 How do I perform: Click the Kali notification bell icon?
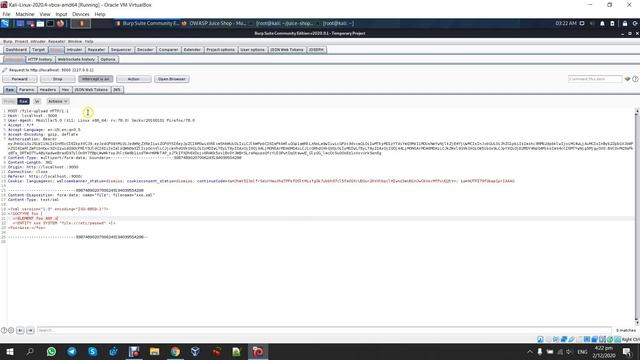(602, 24)
